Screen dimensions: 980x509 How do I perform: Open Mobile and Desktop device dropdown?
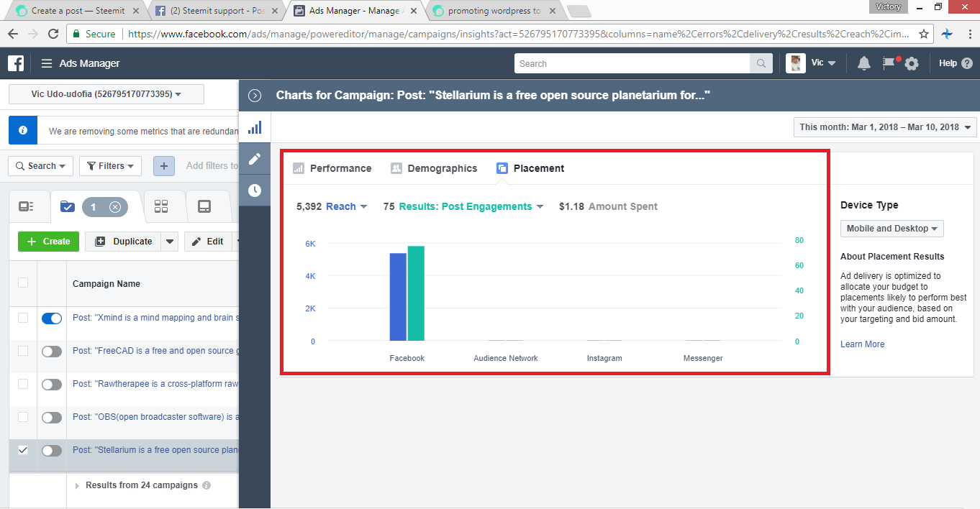coord(892,229)
